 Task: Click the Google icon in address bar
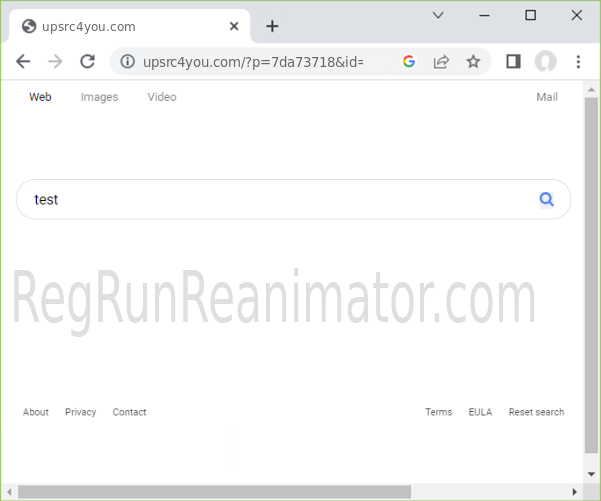click(409, 62)
